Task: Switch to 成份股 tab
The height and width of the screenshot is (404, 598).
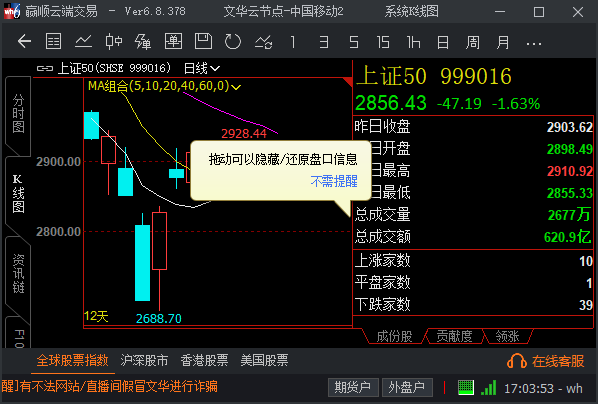Action: 394,336
